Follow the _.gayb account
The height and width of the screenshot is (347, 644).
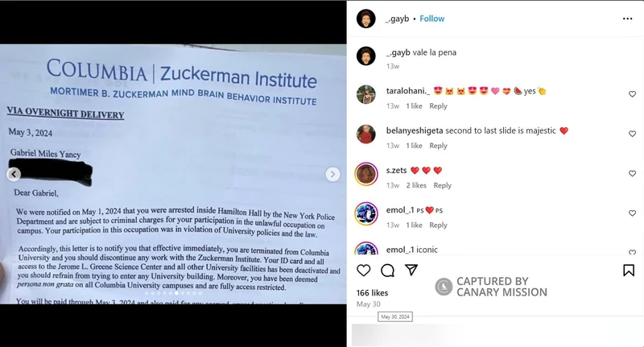coord(431,19)
